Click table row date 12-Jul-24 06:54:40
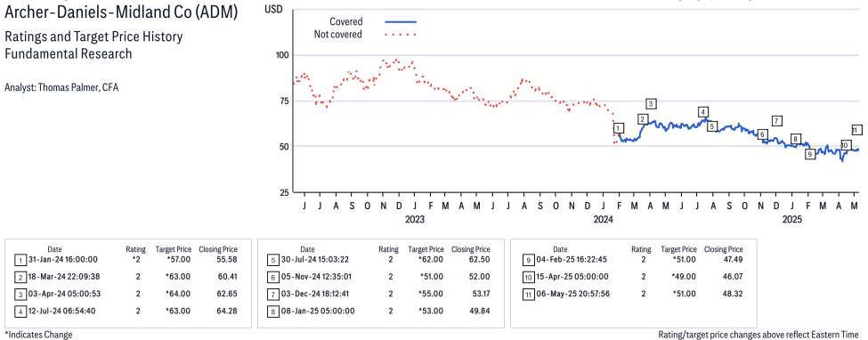The height and width of the screenshot is (340, 868). pyautogui.click(x=62, y=311)
